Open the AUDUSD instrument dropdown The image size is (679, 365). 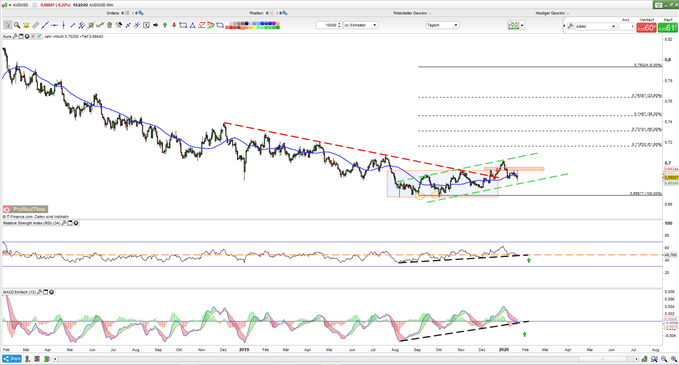click(10, 5)
